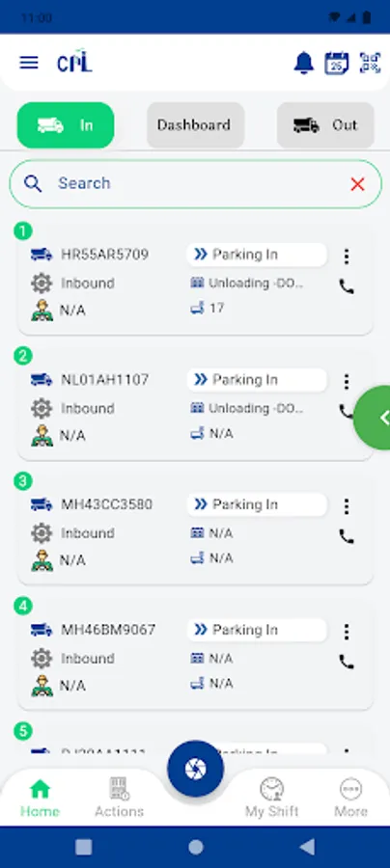
Task: Tap forklift icon on MH46BM9067 card
Action: tap(197, 683)
